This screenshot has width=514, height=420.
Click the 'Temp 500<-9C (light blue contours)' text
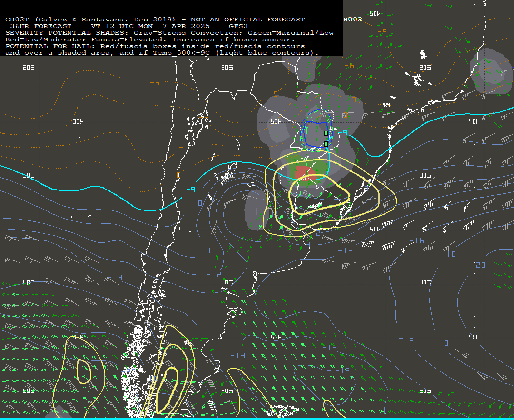point(236,53)
